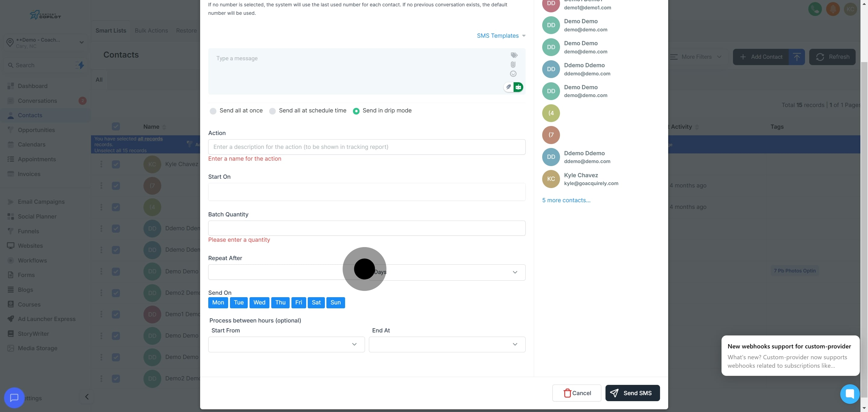868x412 pixels.
Task: Click the tag icon in message box
Action: (514, 55)
